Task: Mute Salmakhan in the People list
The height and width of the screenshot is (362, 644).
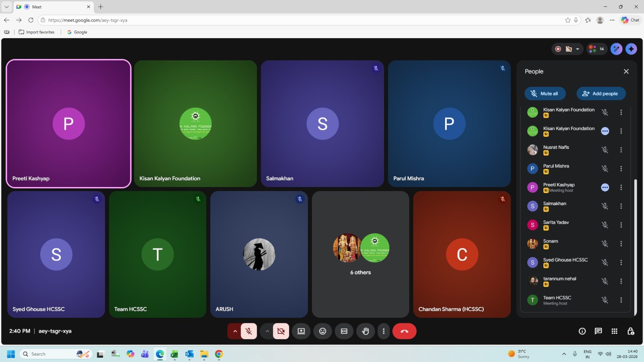Action: 605,206
